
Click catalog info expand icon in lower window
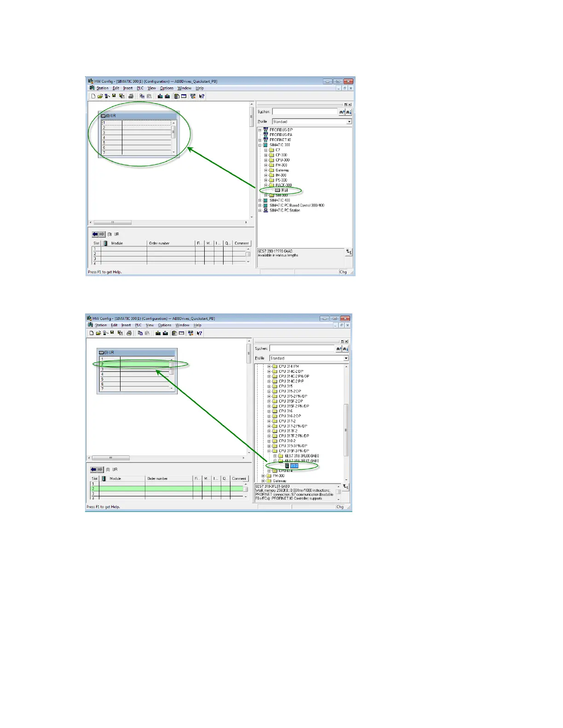345,486
